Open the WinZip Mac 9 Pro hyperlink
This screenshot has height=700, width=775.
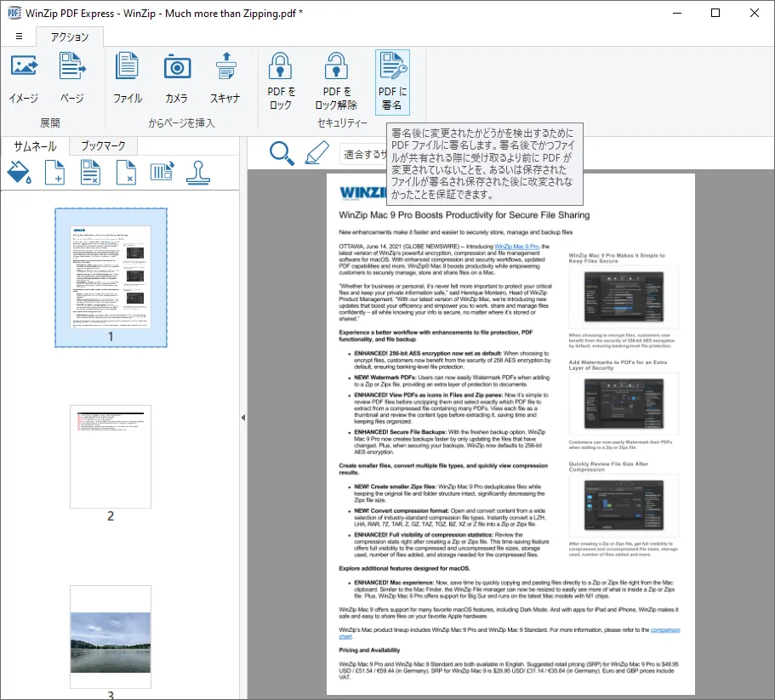click(x=517, y=246)
